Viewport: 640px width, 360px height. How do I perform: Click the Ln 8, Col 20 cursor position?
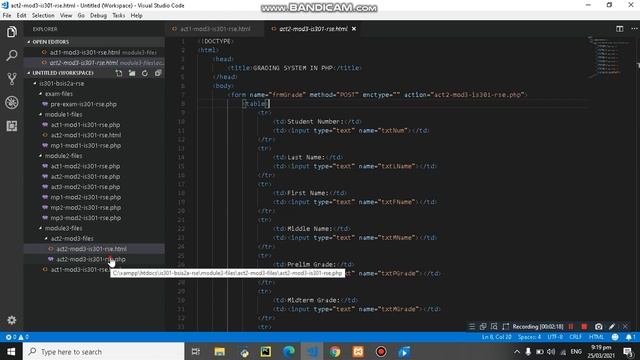[x=496, y=337]
